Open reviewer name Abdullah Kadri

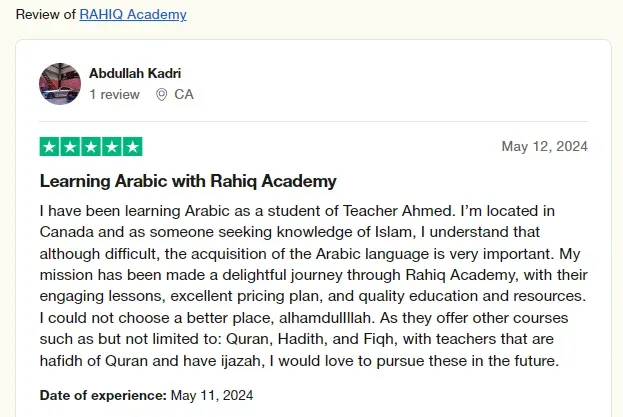135,73
